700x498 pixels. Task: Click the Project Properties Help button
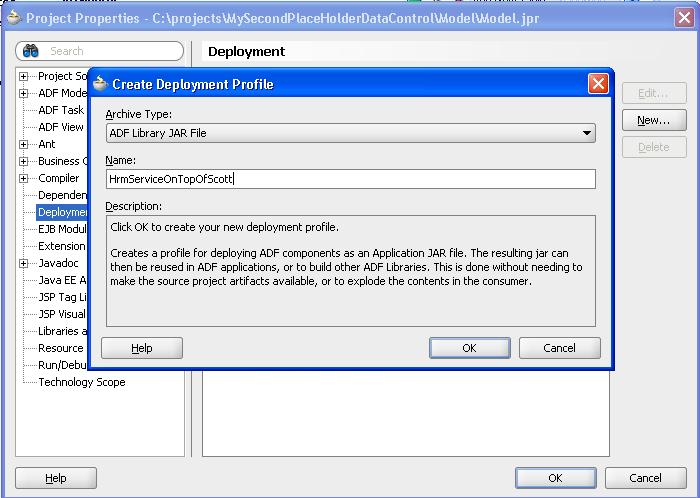pyautogui.click(x=56, y=479)
